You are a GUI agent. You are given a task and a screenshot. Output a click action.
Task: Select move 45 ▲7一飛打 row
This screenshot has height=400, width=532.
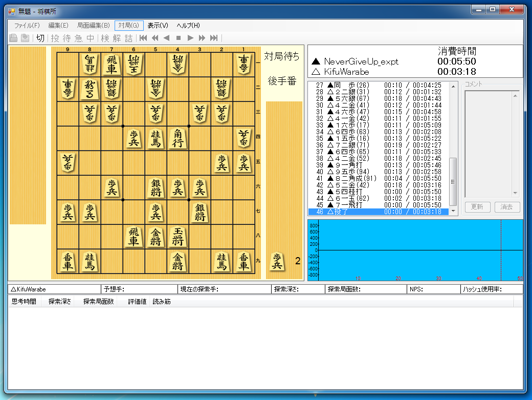379,205
